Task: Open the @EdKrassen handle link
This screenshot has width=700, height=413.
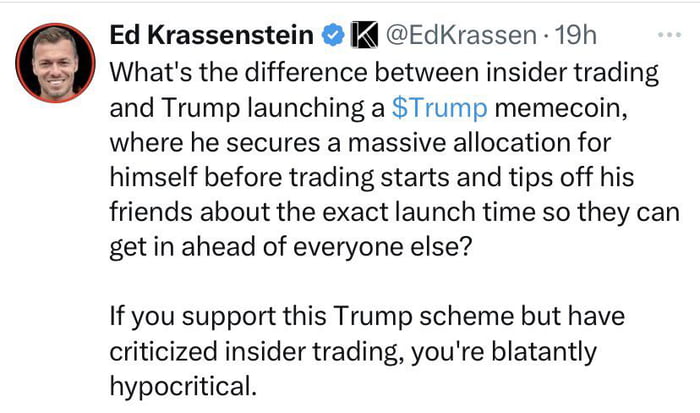Action: coord(459,37)
